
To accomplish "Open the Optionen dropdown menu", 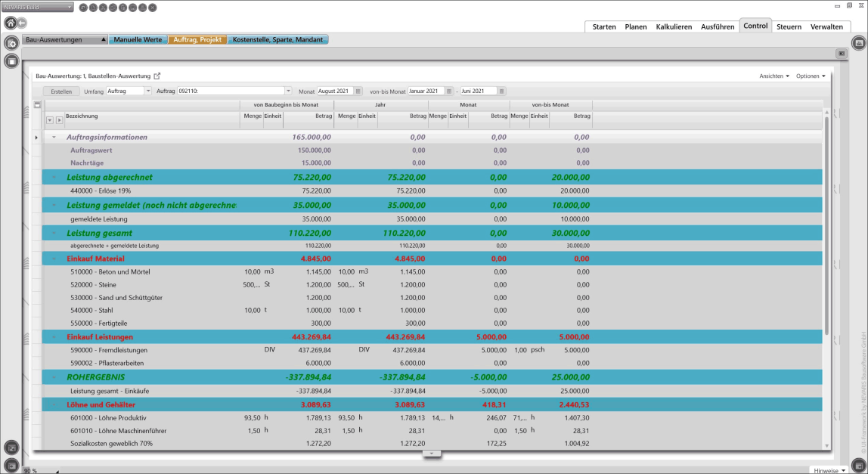I will [811, 76].
